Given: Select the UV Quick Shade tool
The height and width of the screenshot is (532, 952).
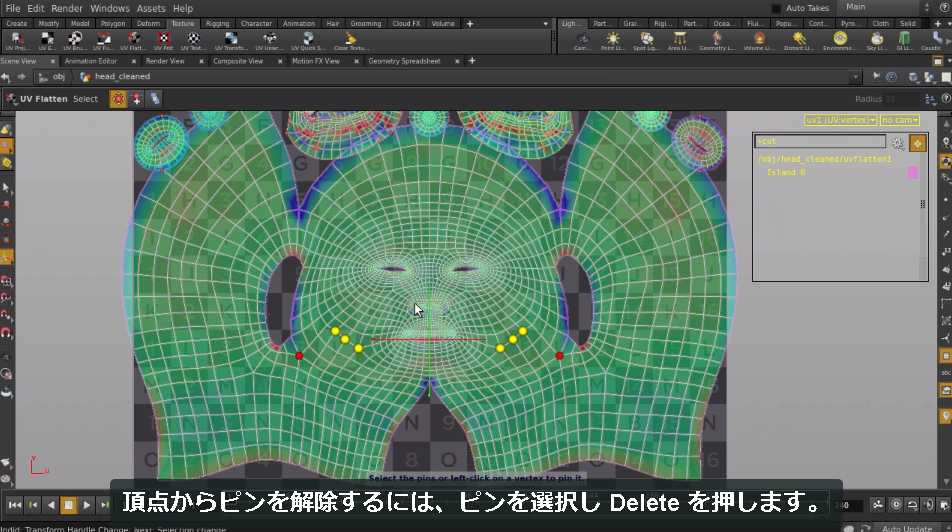Looking at the screenshot, I should [x=308, y=41].
